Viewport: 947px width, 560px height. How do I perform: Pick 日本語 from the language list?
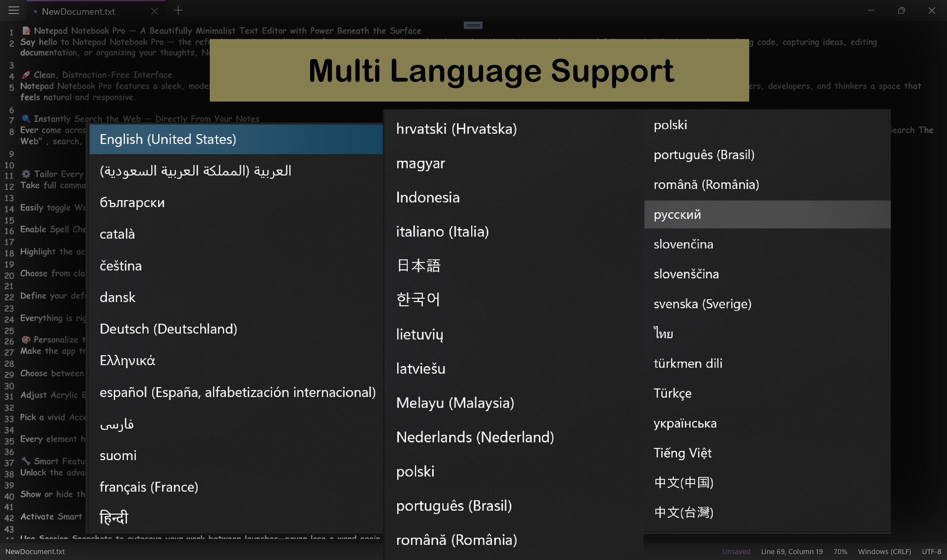(418, 265)
